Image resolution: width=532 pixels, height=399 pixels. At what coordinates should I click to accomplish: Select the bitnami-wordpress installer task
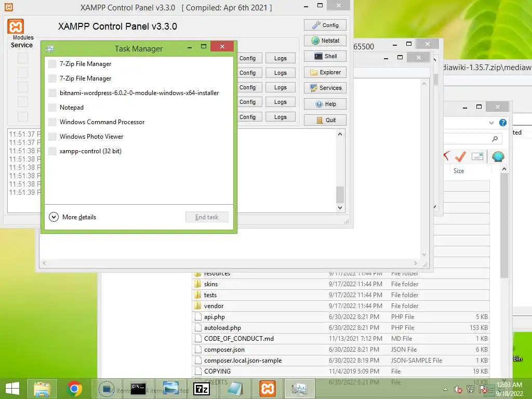(139, 93)
